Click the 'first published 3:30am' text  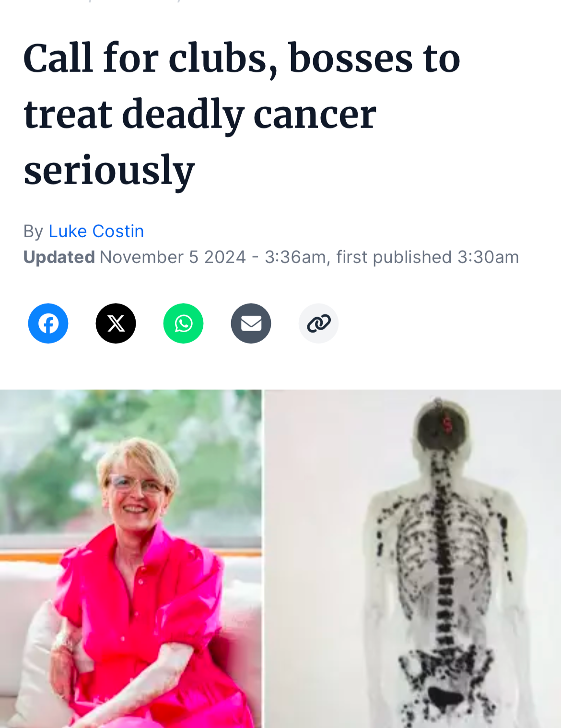point(428,257)
